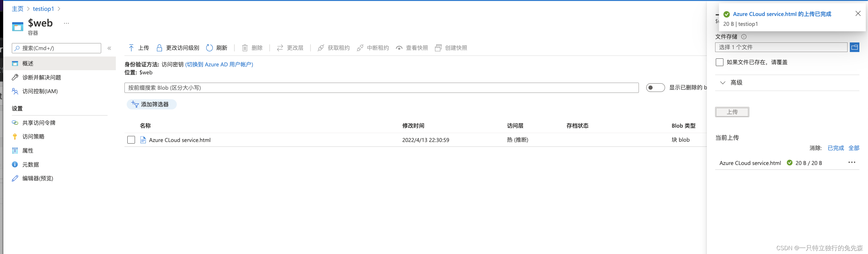
Task: Expand the 高级 section
Action: pos(787,83)
